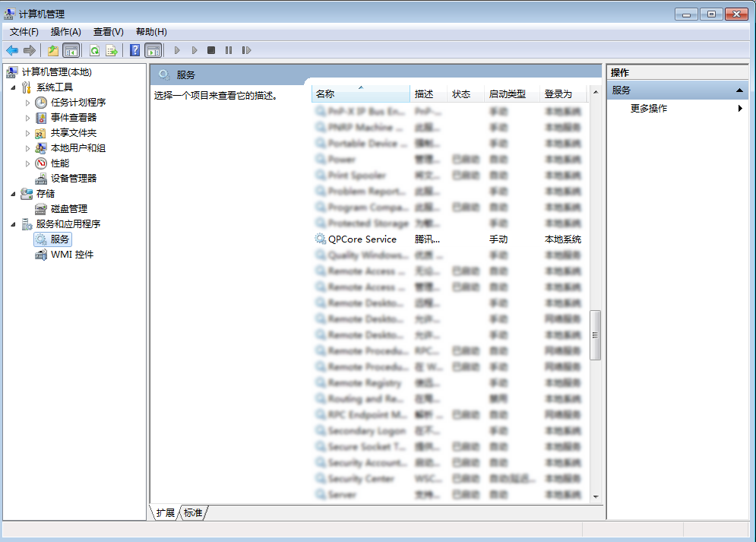756x542 pixels.
Task: Select 共享文件夹 tree node
Action: tap(74, 132)
